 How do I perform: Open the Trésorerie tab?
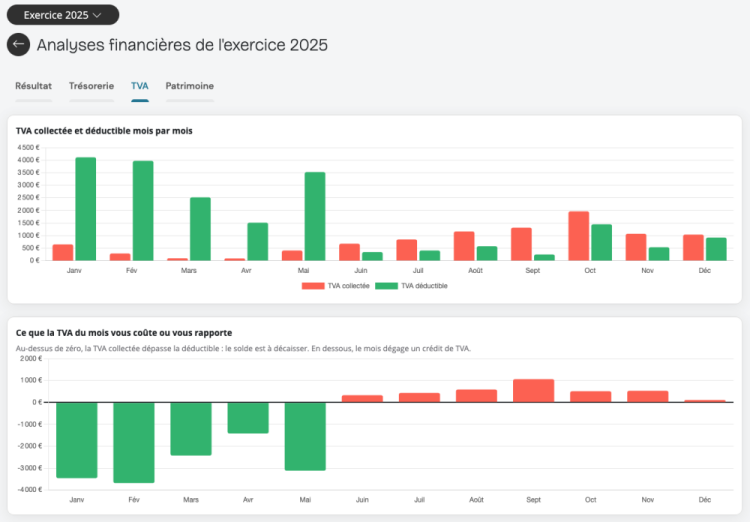point(91,86)
